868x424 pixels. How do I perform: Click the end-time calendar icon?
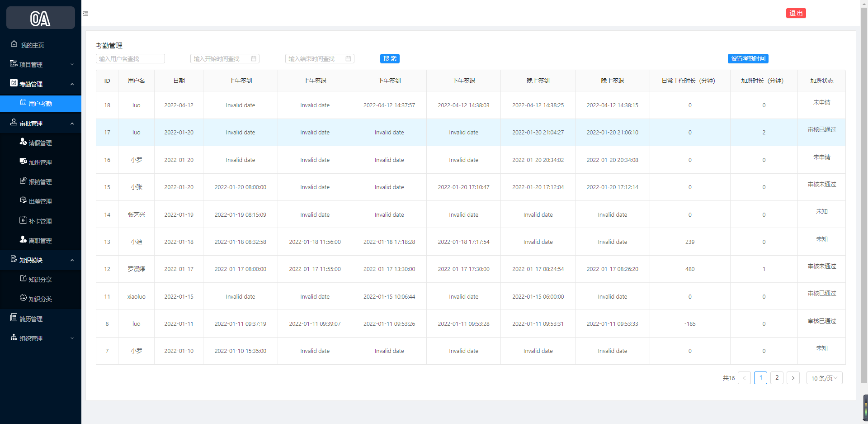[x=348, y=59]
